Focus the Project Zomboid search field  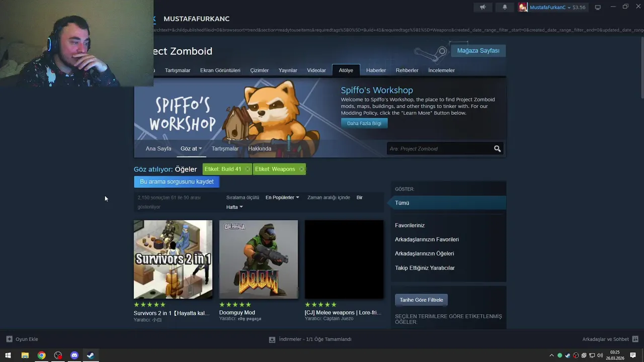point(439,149)
